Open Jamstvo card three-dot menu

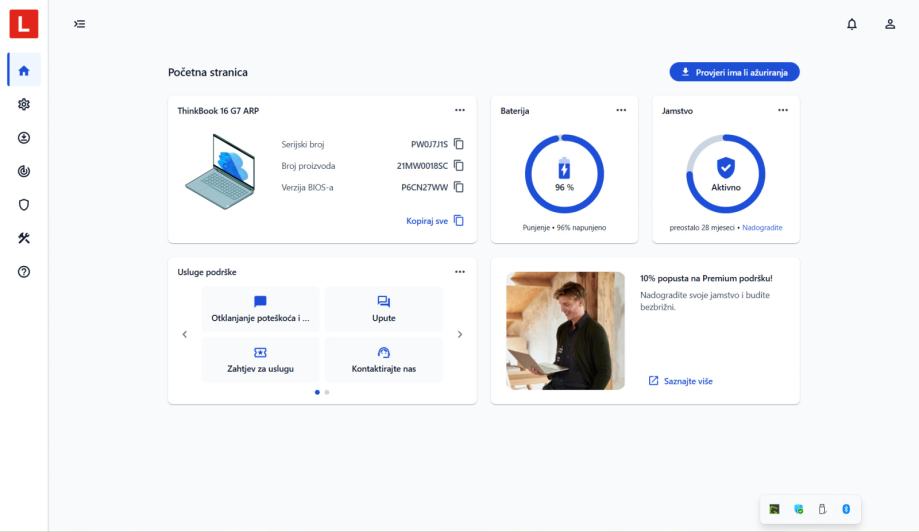click(783, 110)
